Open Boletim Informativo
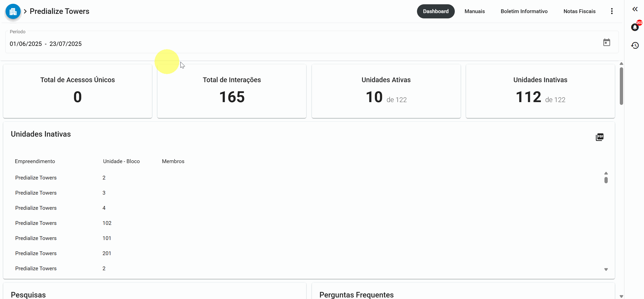 (x=524, y=11)
